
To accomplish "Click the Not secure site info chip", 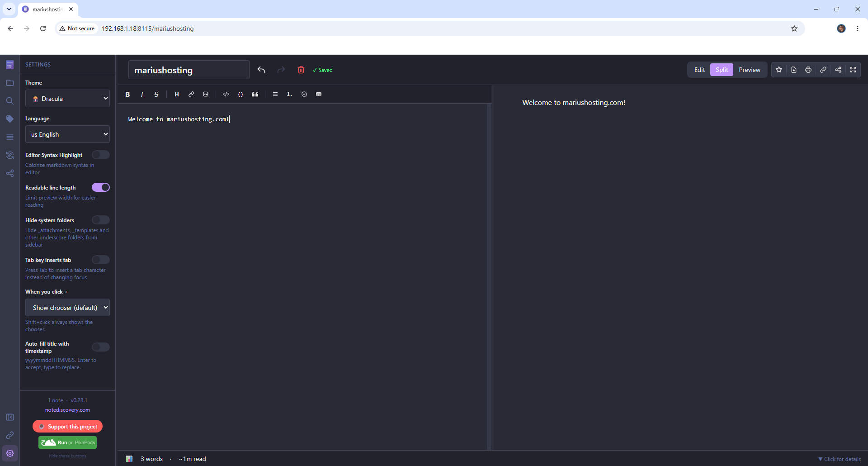I will tap(77, 29).
